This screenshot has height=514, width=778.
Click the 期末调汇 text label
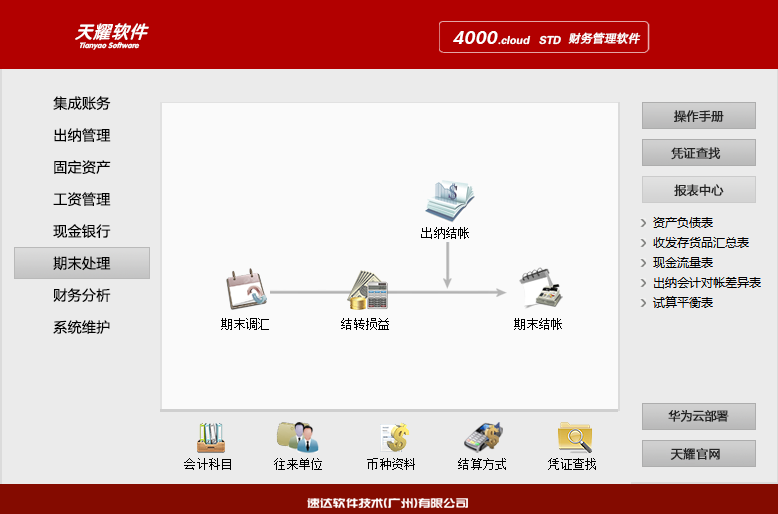click(x=245, y=324)
